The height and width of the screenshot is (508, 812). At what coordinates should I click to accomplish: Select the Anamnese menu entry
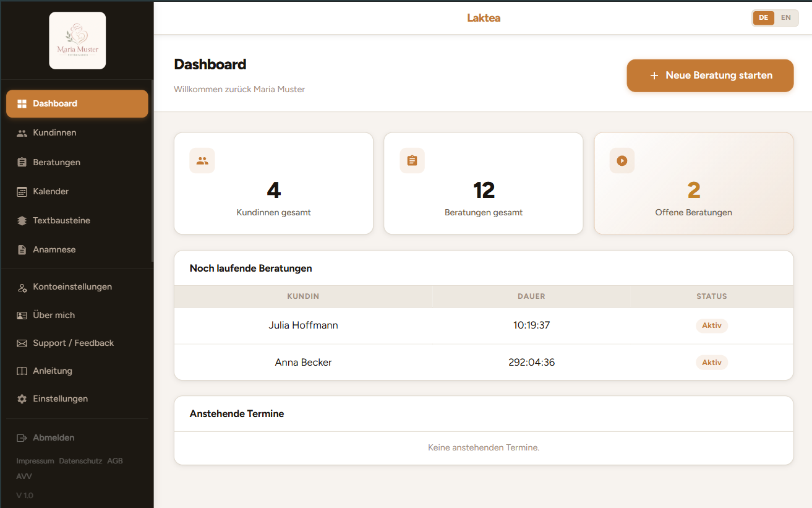click(x=77, y=250)
